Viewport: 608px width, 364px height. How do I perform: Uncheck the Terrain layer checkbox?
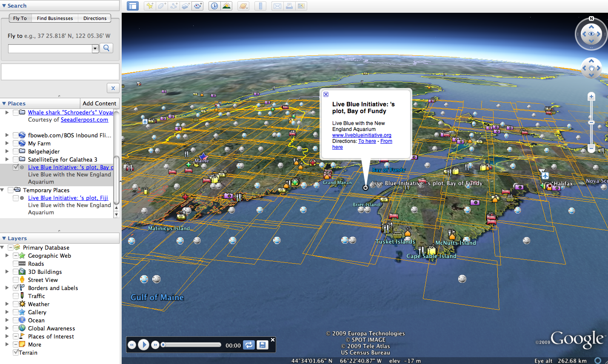16,353
